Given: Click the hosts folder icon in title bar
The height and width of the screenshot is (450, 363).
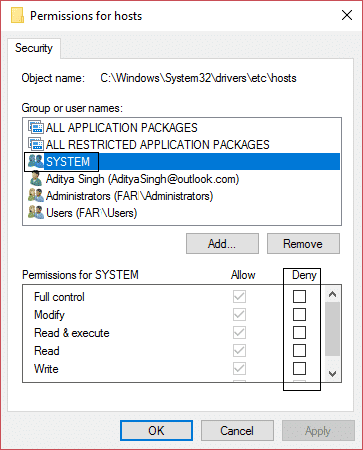Looking at the screenshot, I should (17, 16).
